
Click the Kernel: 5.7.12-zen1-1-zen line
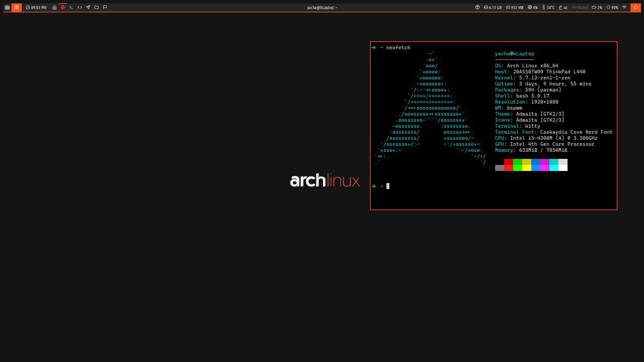pyautogui.click(x=532, y=78)
